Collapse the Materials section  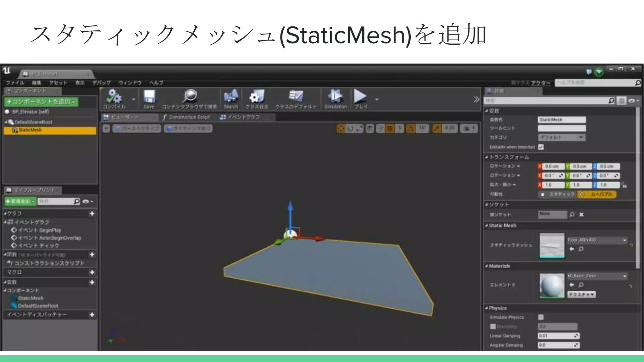(486, 266)
